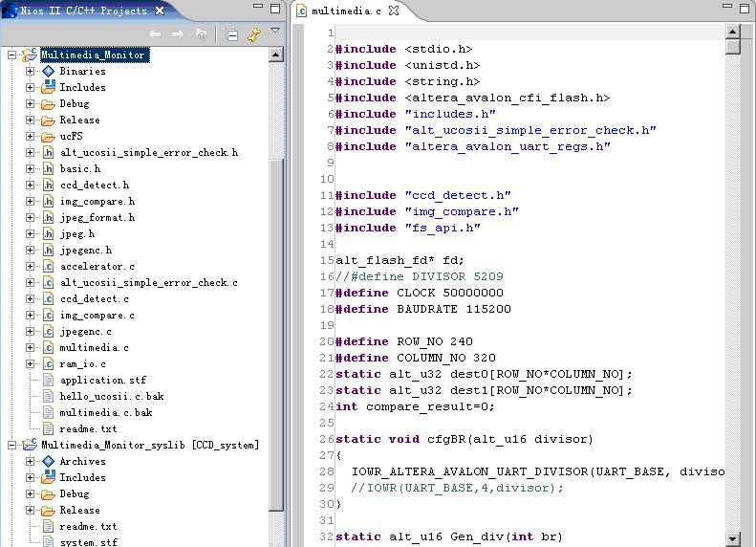Select jpegenc.h in the project tree

86,251
